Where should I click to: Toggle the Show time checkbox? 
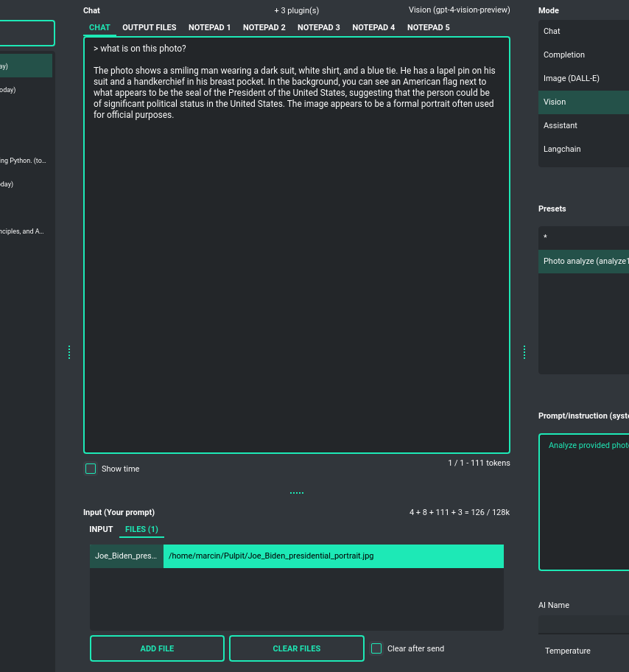tap(91, 469)
